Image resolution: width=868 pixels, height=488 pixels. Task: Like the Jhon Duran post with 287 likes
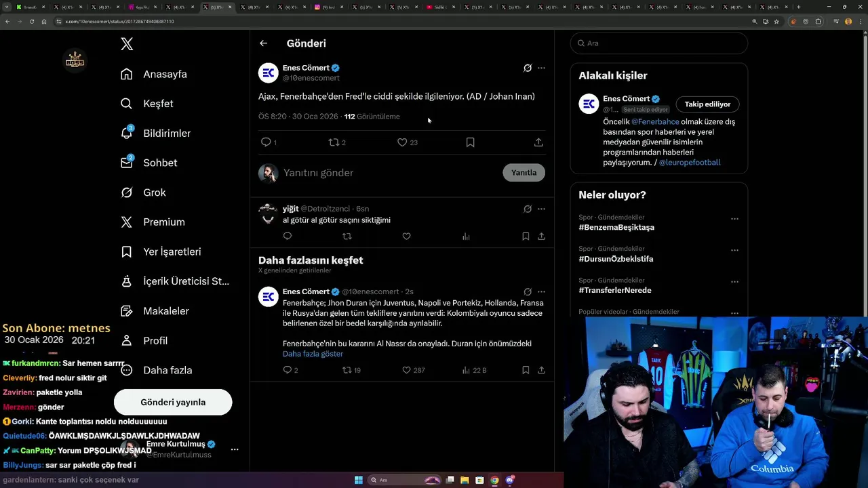click(x=406, y=370)
